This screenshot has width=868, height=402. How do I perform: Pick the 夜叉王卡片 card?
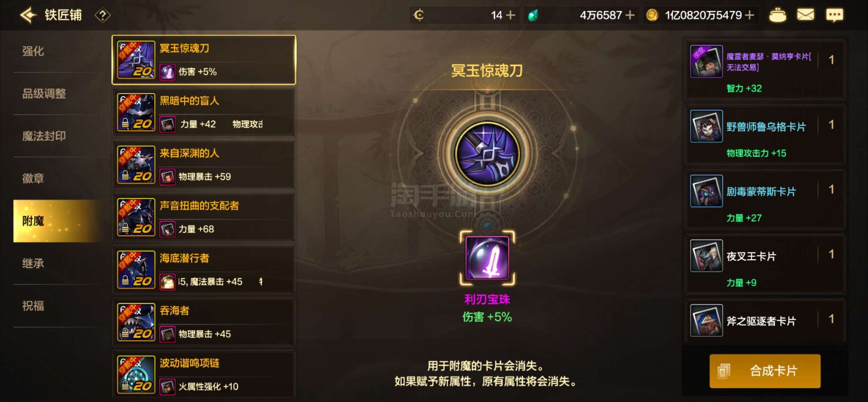[x=765, y=264]
